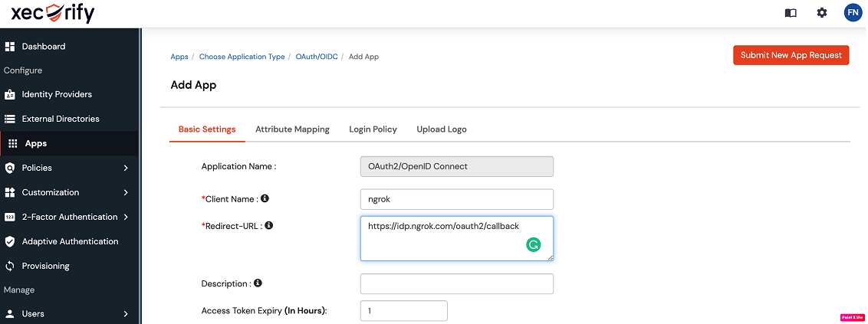Click the Configure section label
The width and height of the screenshot is (868, 324).
23,70
